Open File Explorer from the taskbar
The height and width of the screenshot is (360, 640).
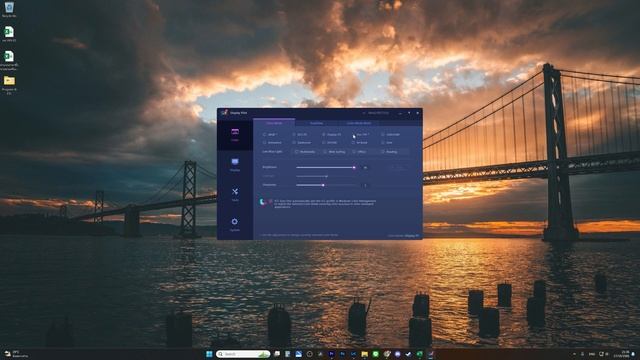[364, 354]
